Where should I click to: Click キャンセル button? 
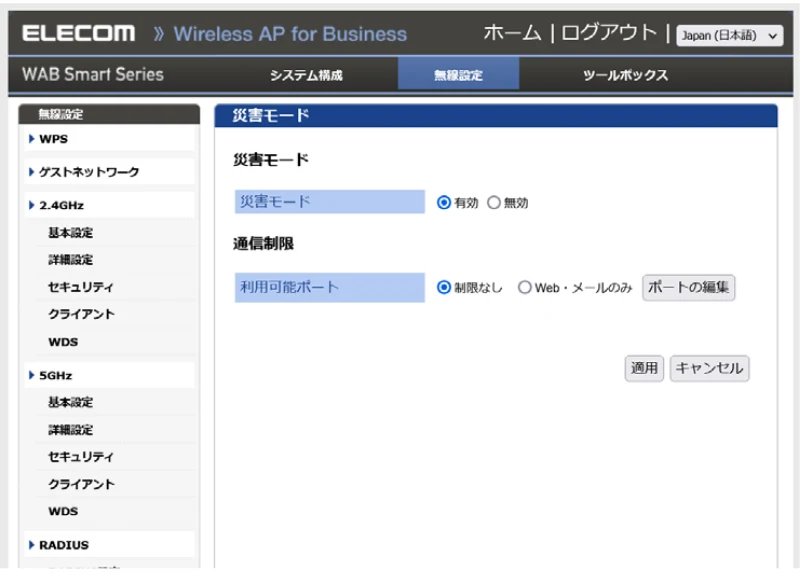click(709, 368)
